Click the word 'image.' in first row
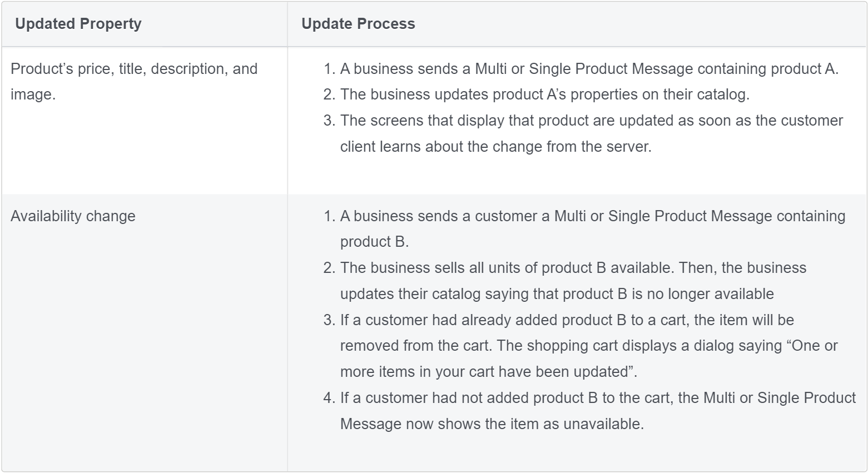868x473 pixels. pyautogui.click(x=33, y=94)
